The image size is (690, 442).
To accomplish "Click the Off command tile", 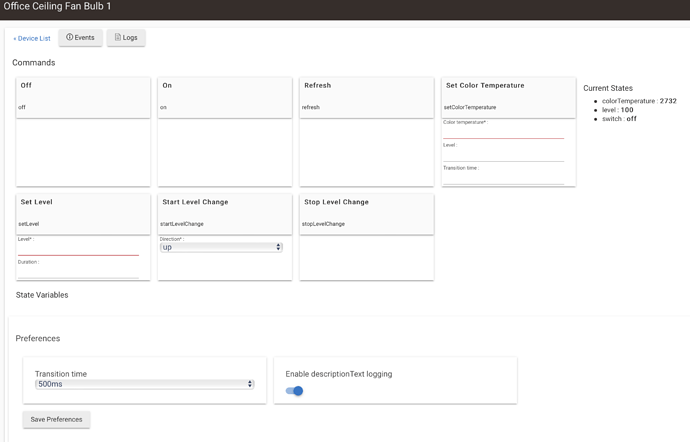I will click(83, 96).
